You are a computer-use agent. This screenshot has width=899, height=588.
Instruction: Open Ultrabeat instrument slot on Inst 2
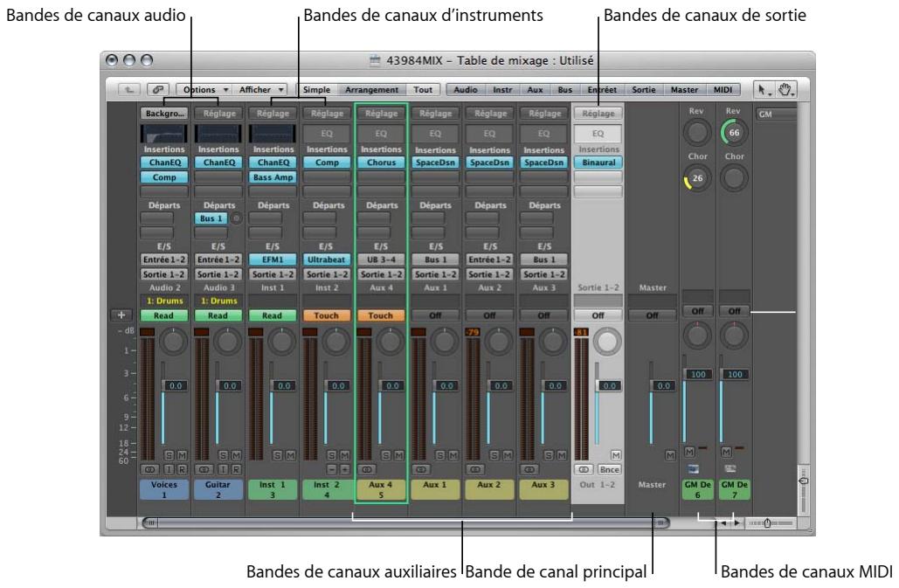click(x=326, y=259)
